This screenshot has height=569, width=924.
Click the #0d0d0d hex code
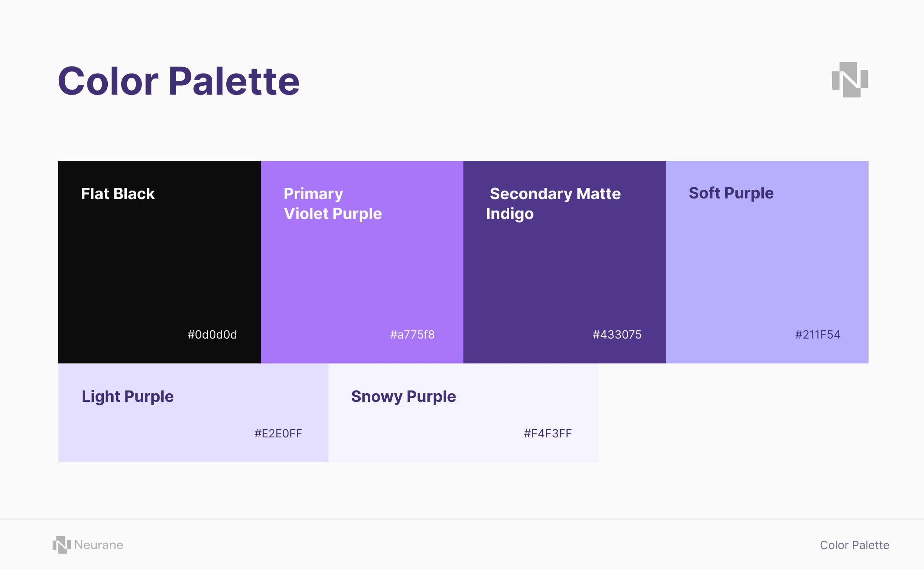pos(212,335)
